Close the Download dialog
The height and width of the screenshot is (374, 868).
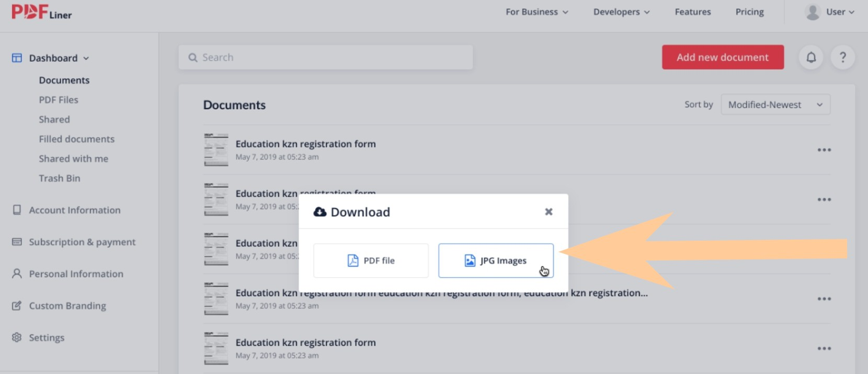549,212
